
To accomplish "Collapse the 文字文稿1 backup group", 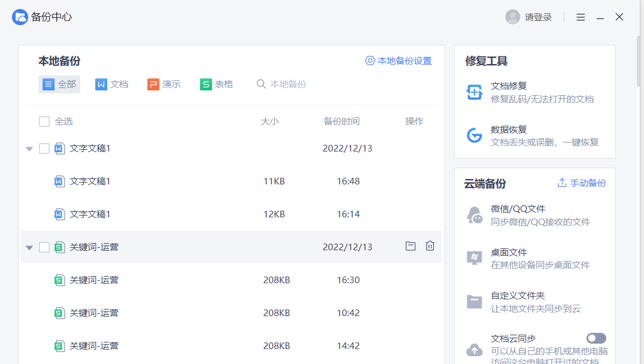I will click(29, 148).
